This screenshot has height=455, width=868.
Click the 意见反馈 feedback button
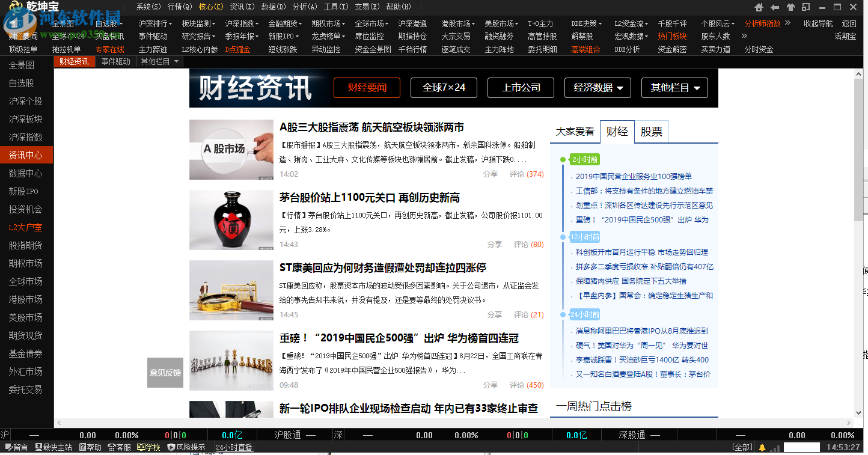click(165, 373)
